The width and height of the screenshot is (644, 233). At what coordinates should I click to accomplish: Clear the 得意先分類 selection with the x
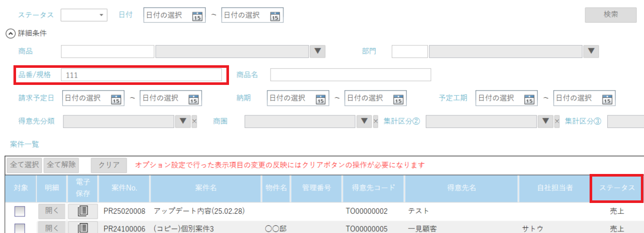(194, 122)
